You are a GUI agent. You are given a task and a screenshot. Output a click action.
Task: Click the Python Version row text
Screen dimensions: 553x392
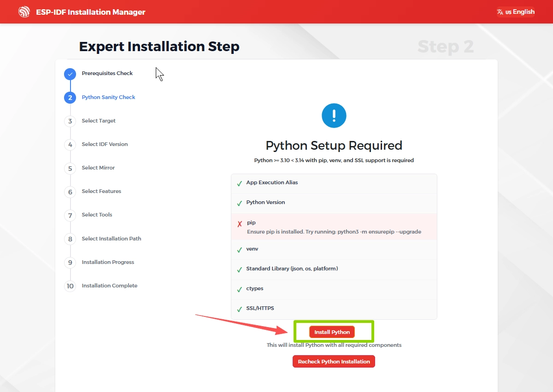265,202
